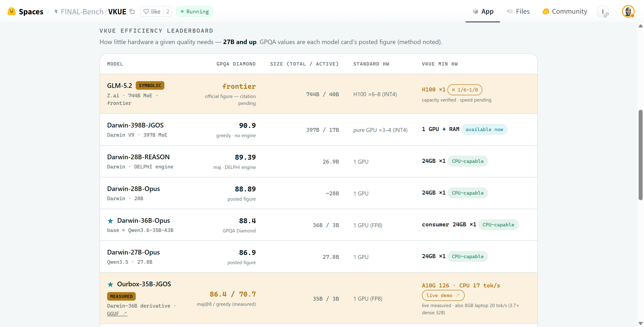This screenshot has height=327, width=644.
Task: Click CPU-capable badge in Darwin-36B-Opus row
Action: [x=498, y=225]
